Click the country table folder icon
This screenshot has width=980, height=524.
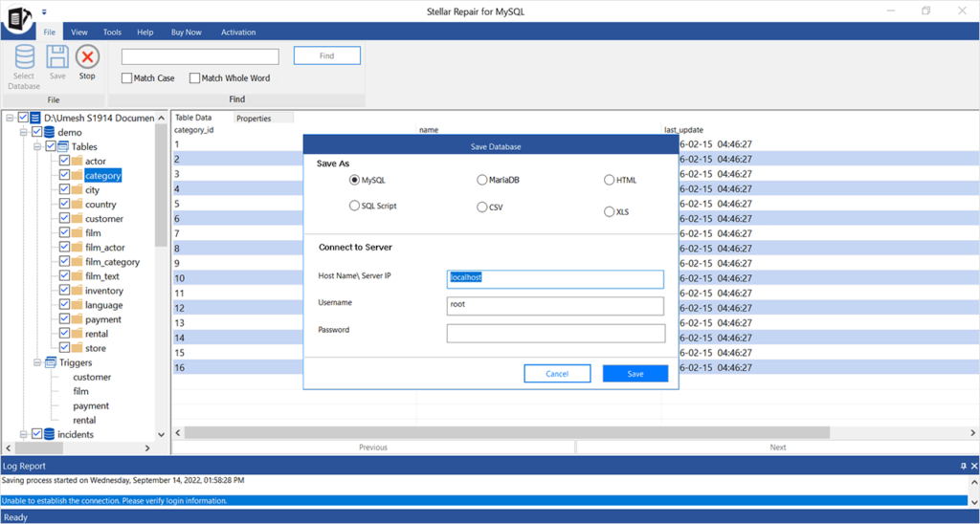(77, 205)
